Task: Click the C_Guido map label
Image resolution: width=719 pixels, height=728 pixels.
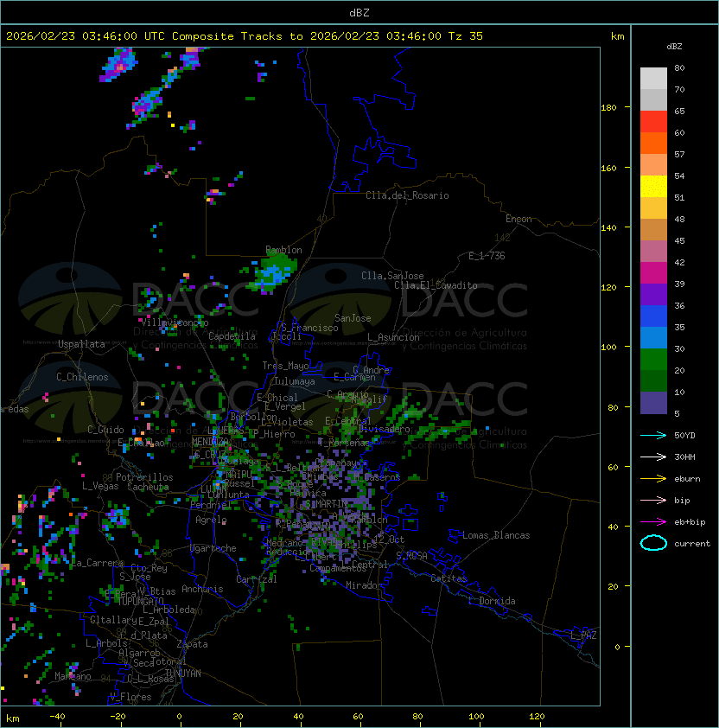Action: (x=105, y=430)
